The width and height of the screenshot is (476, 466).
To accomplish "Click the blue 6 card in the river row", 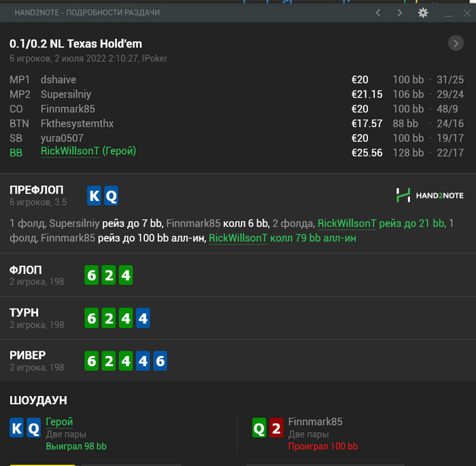I will pyautogui.click(x=160, y=361).
